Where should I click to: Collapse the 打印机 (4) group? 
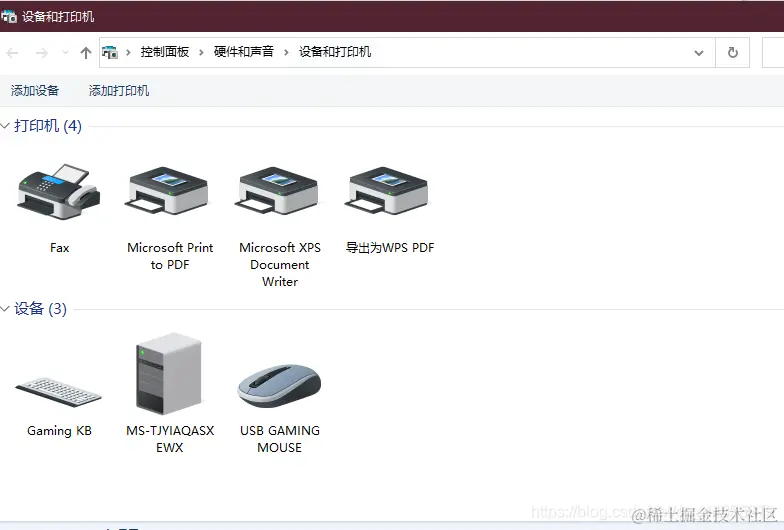tap(5, 126)
